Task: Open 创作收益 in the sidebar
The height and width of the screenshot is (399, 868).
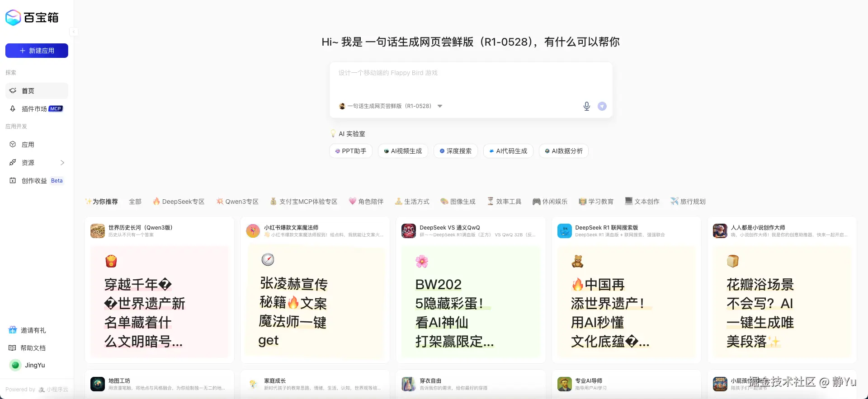Action: click(37, 181)
